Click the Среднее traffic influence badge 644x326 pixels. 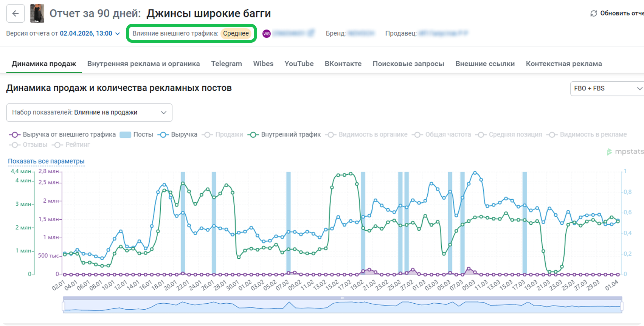[x=236, y=34]
